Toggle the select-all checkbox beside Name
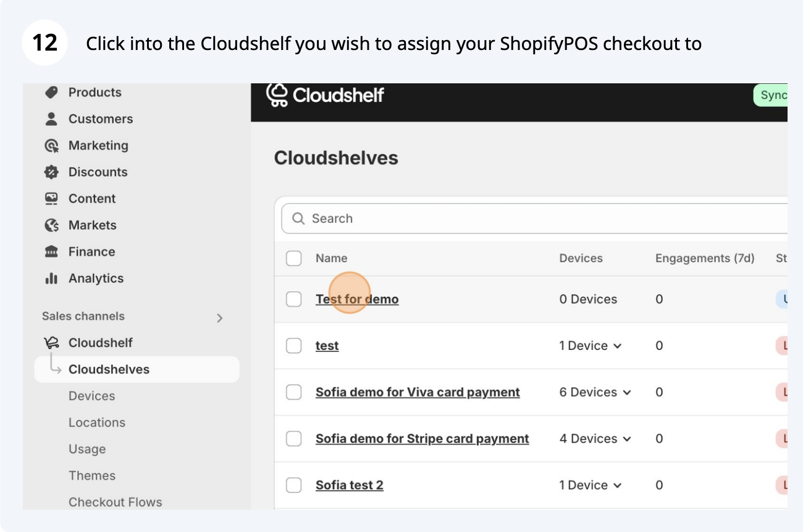The width and height of the screenshot is (803, 532). 293,258
